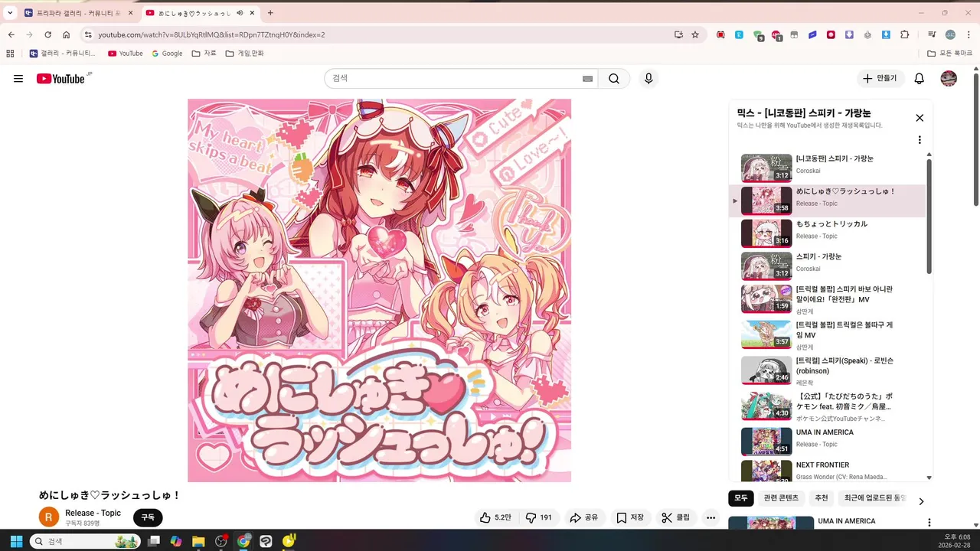Go to the YouTube home logo

60,79
